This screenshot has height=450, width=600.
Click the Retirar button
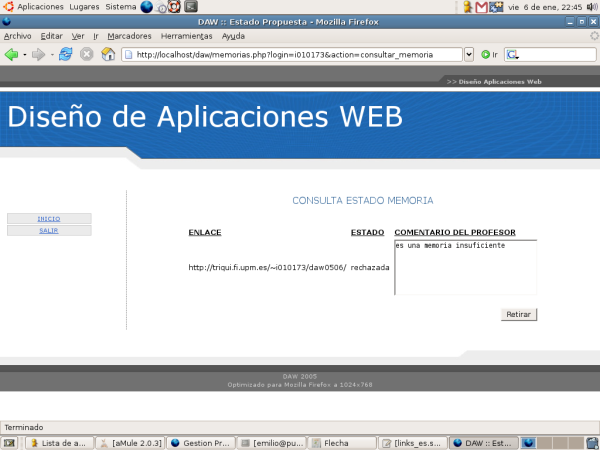point(518,314)
